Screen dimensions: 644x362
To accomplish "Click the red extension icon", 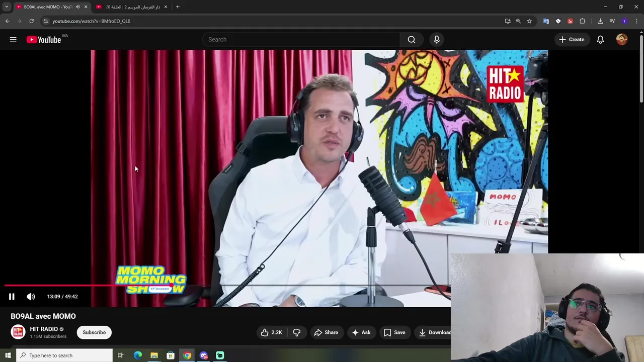I will coord(570,21).
